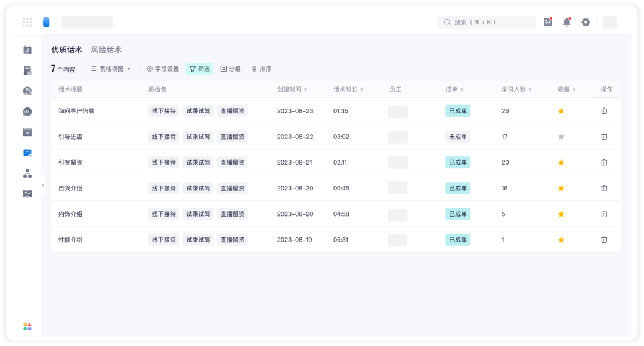Screen dimensions: 644x346
Task: Sort by 创建时间 column header
Action: pyautogui.click(x=292, y=89)
